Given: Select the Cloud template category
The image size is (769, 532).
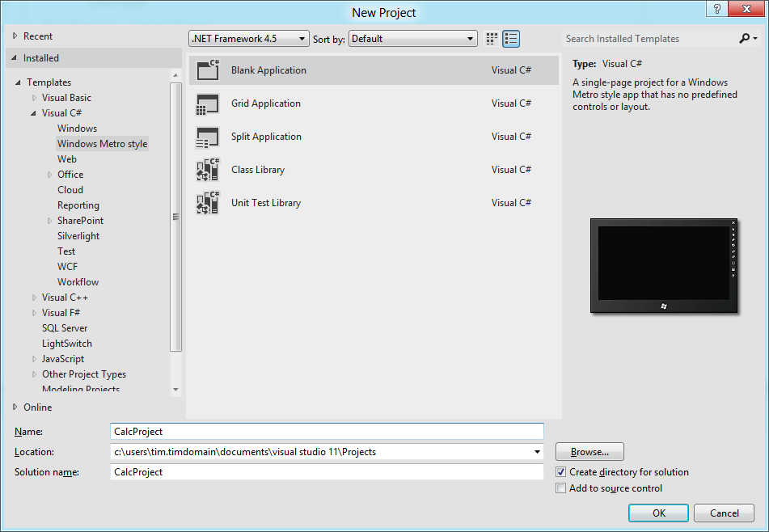Looking at the screenshot, I should (x=70, y=190).
